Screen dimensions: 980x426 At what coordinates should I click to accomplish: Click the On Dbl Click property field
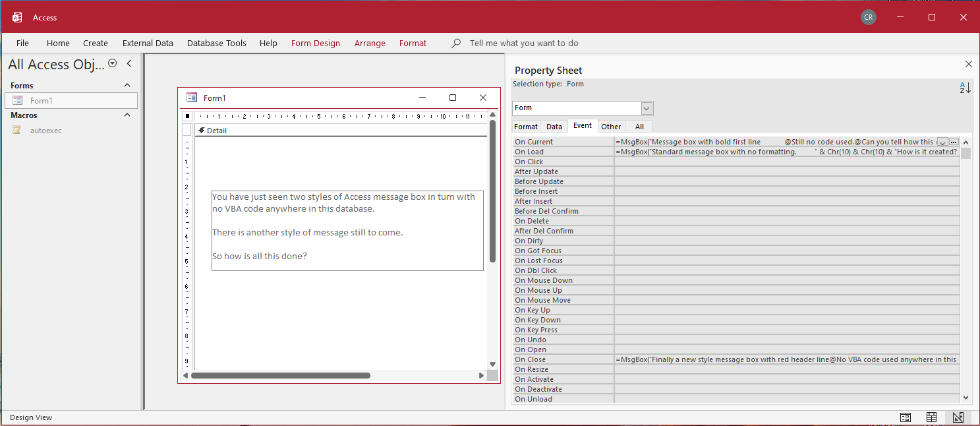[x=787, y=270]
